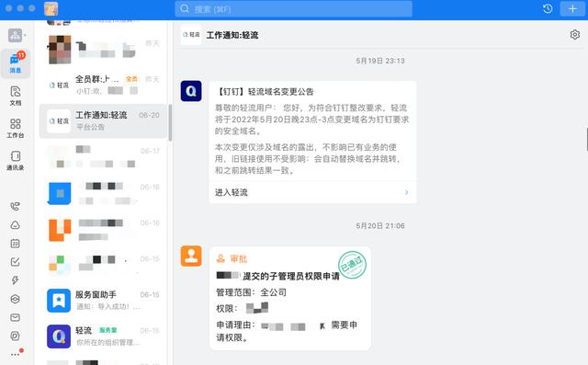This screenshot has height=365, width=588.
Task: Click the 轻流 logo in chat header
Action: (191, 35)
